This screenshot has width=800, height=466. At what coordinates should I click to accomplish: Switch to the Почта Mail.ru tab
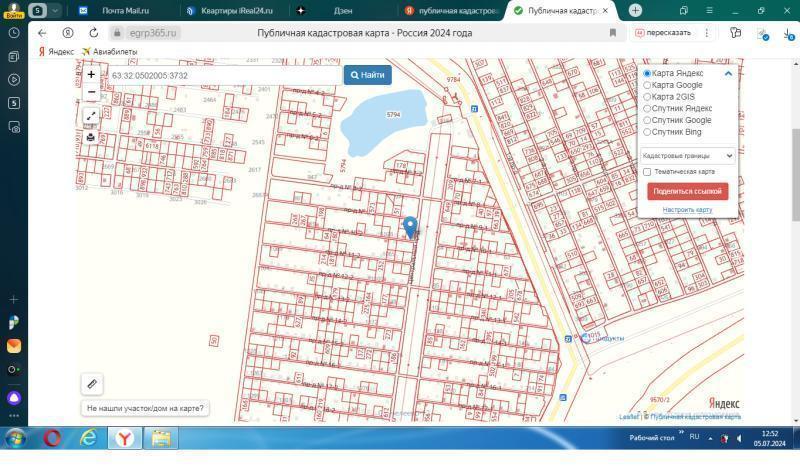click(124, 10)
